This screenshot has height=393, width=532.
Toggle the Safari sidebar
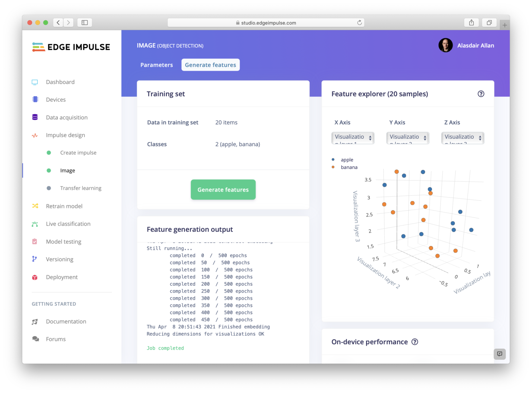coord(85,22)
